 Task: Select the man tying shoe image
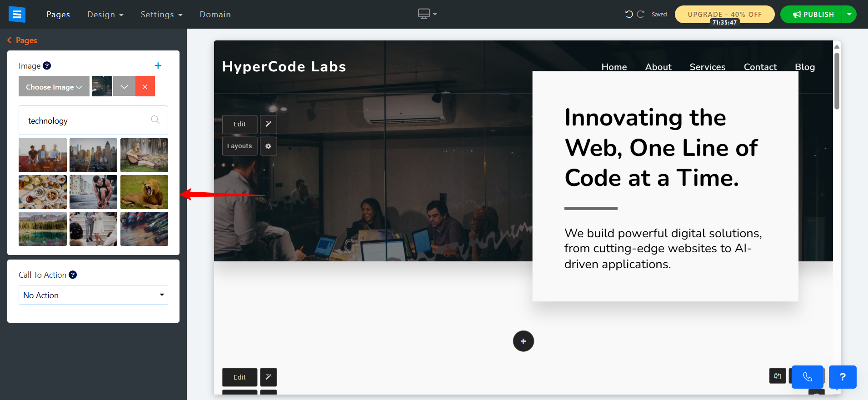click(93, 192)
